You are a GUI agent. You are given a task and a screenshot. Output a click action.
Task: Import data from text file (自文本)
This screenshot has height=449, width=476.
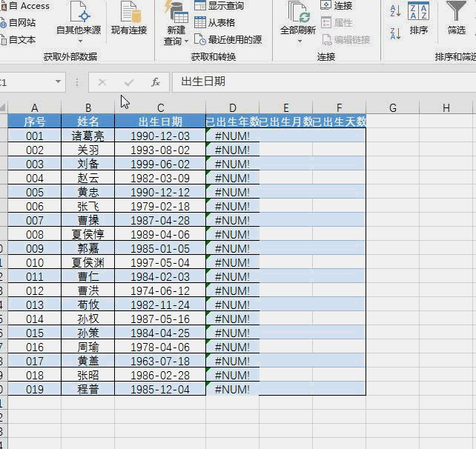click(x=19, y=40)
